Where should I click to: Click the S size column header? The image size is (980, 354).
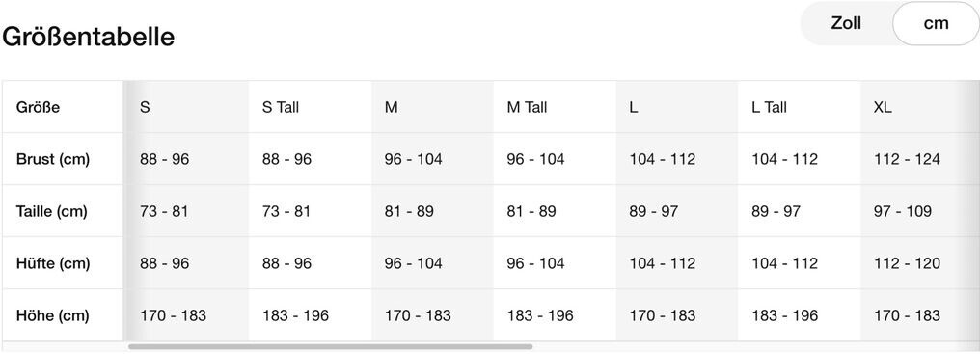(x=145, y=108)
